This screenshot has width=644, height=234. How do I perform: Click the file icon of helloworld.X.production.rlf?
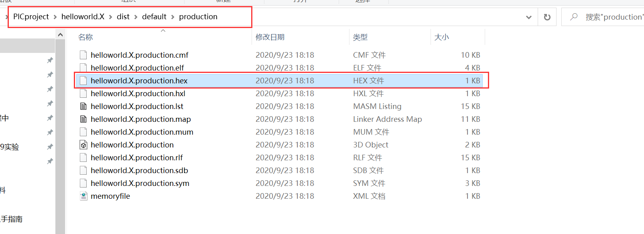[x=83, y=157]
